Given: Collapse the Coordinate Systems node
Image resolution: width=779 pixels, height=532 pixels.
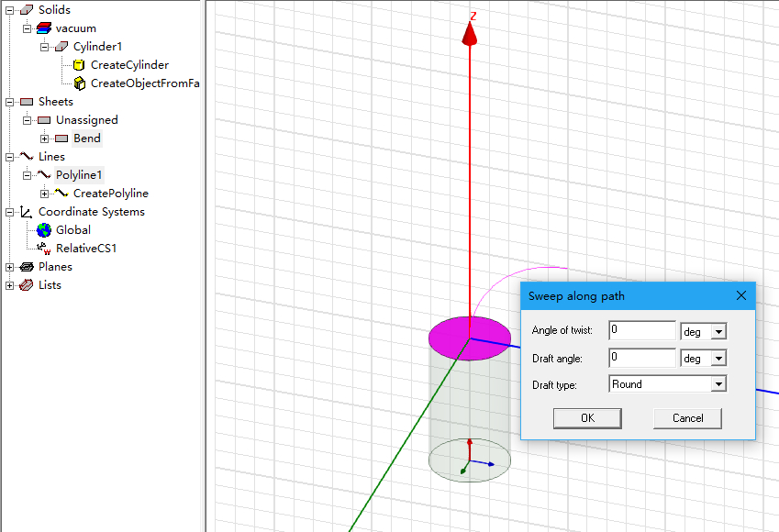Looking at the screenshot, I should pos(9,212).
